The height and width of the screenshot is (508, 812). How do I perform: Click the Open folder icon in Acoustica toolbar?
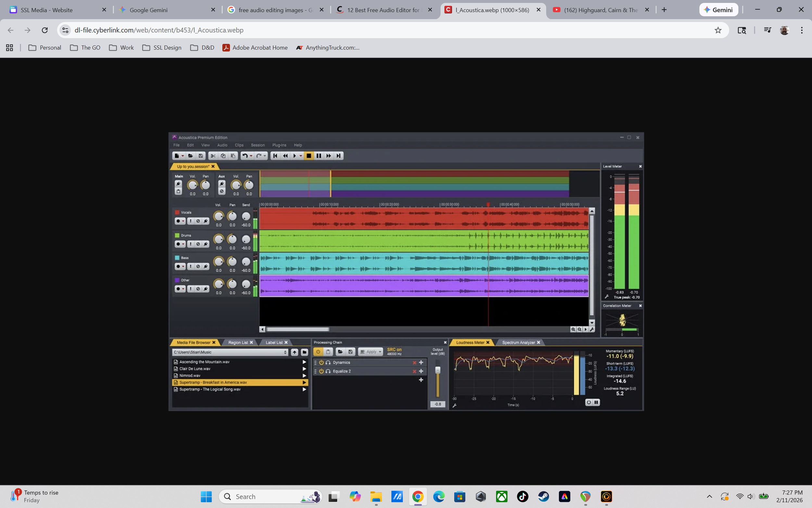[x=190, y=156]
